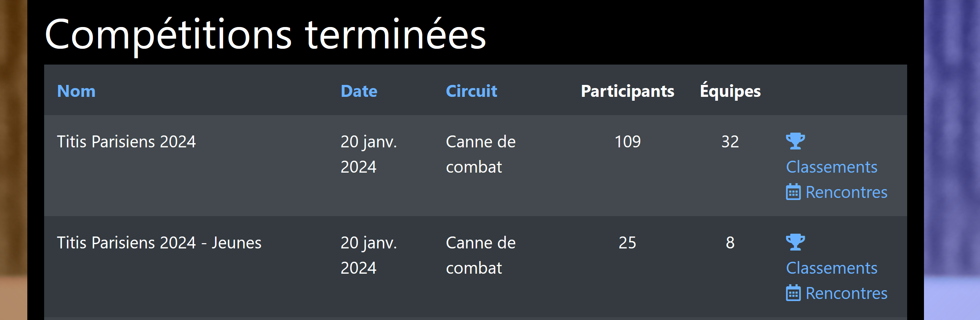This screenshot has width=980, height=320.
Task: Select the Titis Parisiens 2024 name cell
Action: point(126,141)
